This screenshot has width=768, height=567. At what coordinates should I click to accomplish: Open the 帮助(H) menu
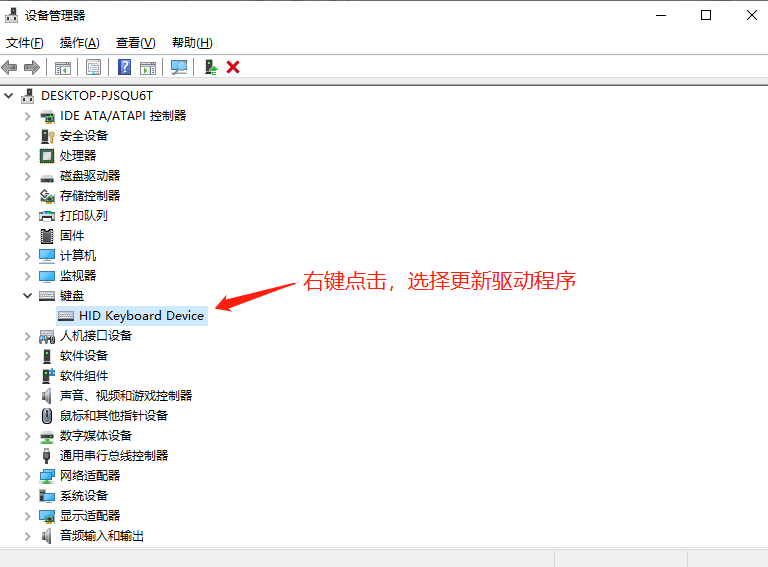[x=192, y=43]
